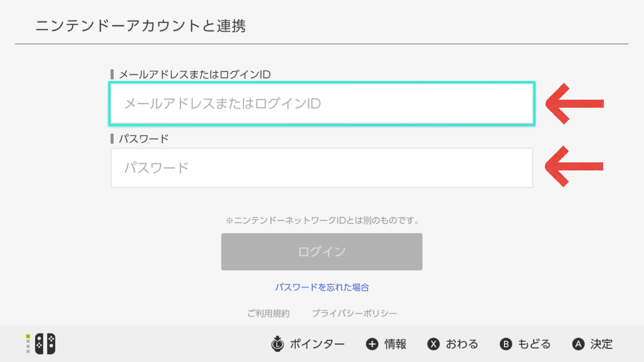Open the パスワードを忘れた場合 link

[x=322, y=287]
